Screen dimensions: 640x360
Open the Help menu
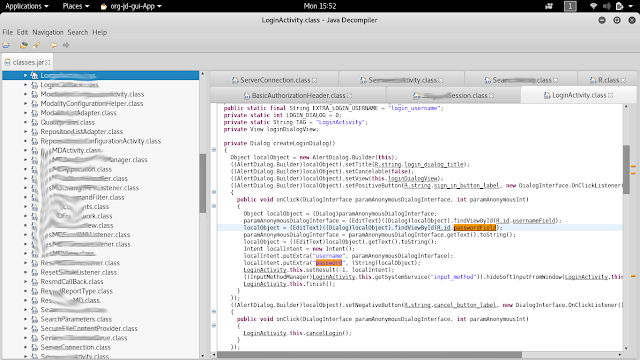tap(99, 32)
